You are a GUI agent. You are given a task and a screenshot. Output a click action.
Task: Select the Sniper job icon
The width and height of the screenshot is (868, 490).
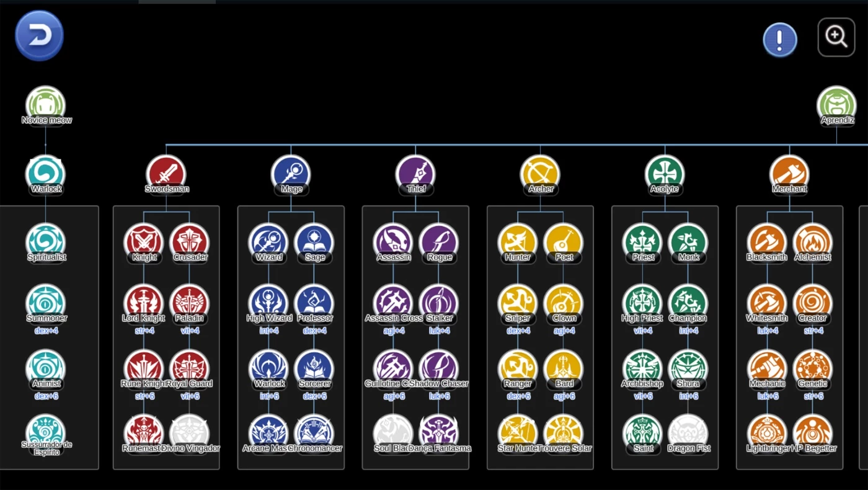(x=518, y=304)
